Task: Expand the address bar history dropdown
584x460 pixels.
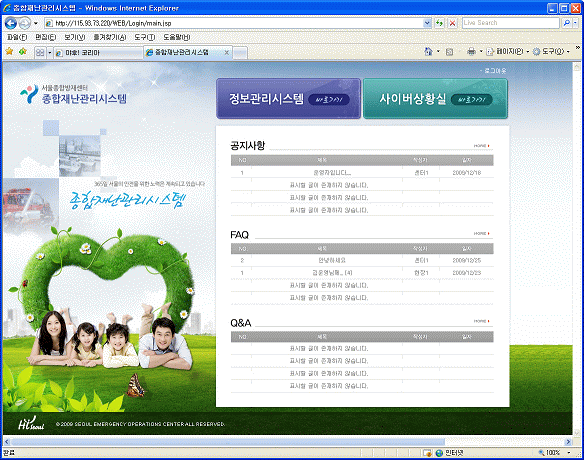Action: 427,23
